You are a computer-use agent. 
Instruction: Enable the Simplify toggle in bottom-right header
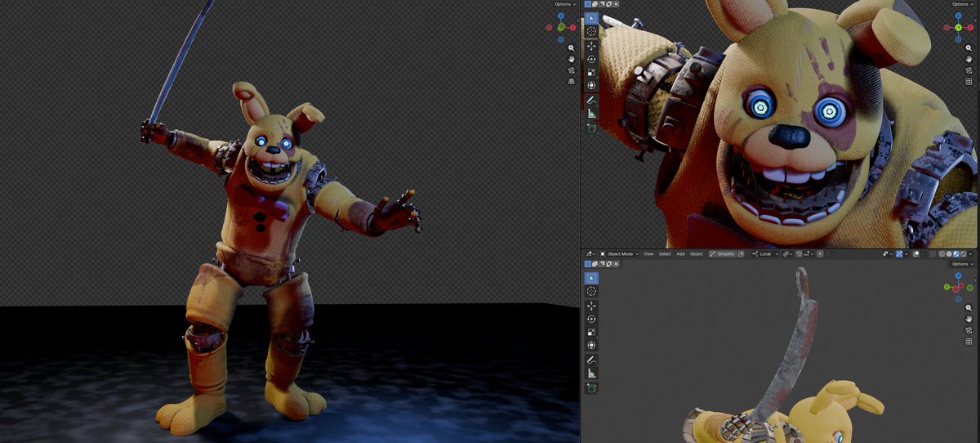[722, 254]
